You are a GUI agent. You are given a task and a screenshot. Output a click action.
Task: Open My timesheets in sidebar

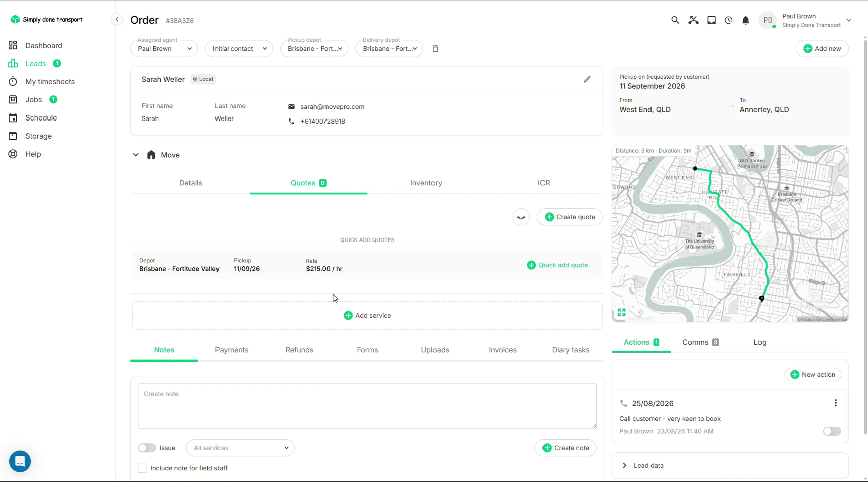[x=50, y=81]
